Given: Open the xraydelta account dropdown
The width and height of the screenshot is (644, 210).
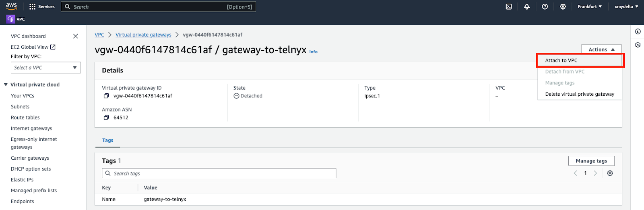Looking at the screenshot, I should pyautogui.click(x=626, y=6).
